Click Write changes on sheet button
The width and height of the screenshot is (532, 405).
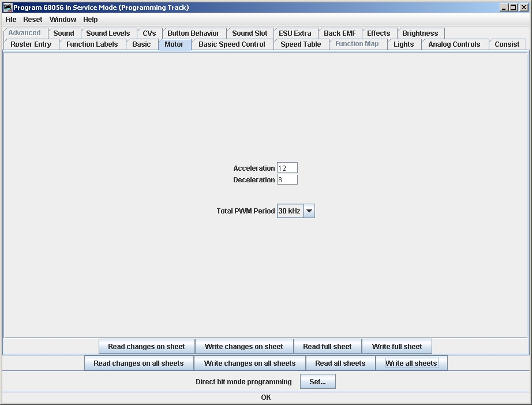pos(244,346)
